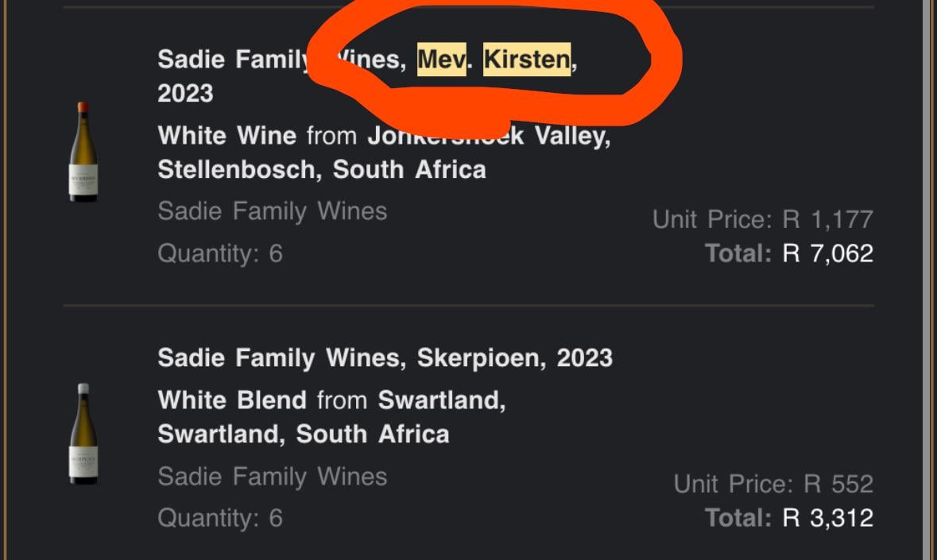Click the Mev. Kirsten bottle thumbnail
The image size is (937, 560).
pos(83,152)
